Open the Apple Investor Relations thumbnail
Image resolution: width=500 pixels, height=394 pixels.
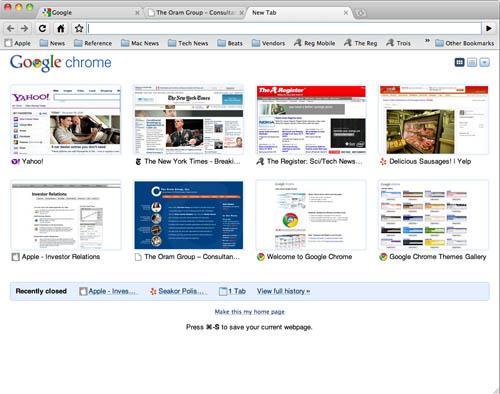(66, 215)
